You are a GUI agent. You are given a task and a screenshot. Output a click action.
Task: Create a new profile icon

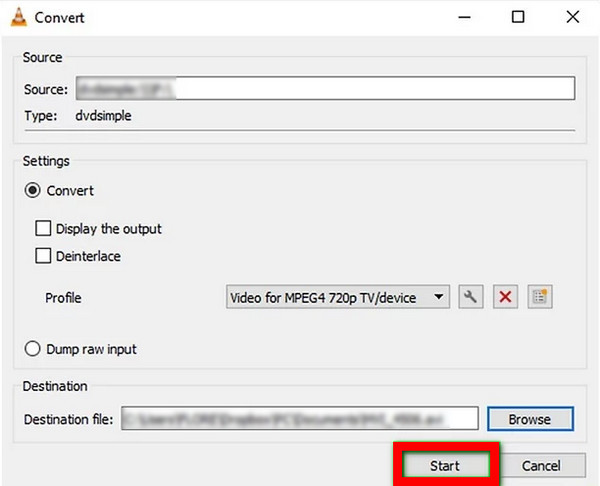pos(540,297)
